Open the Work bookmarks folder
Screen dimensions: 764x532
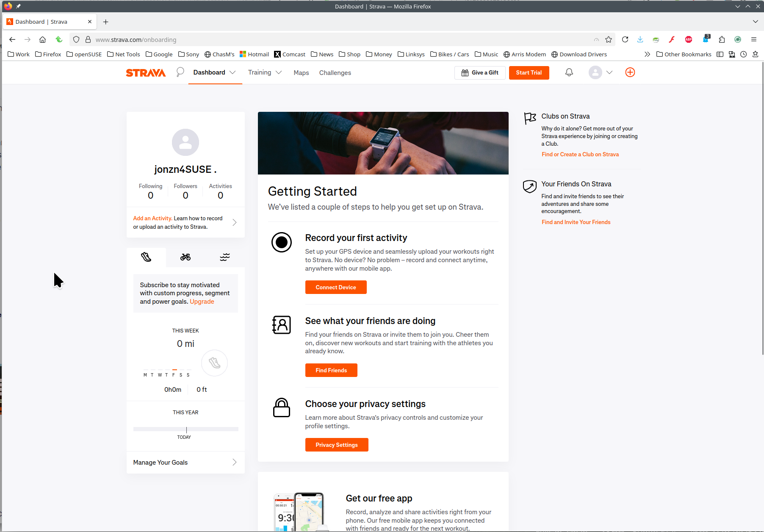19,54
